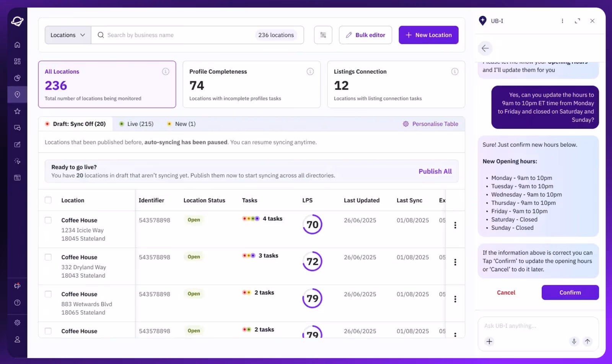Click the New Location button
Viewport: 612px width, 364px height.
(428, 35)
